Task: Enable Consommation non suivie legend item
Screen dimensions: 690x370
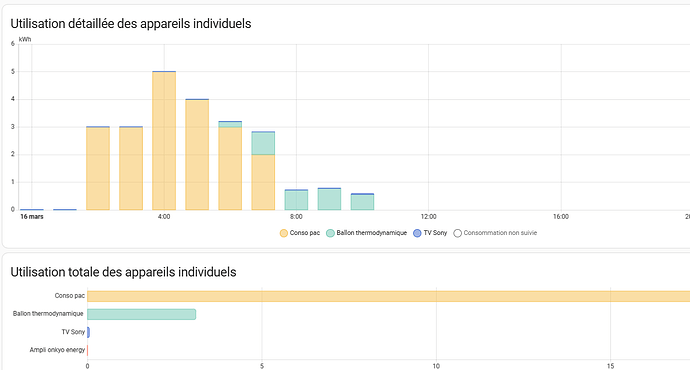Action: pyautogui.click(x=495, y=233)
